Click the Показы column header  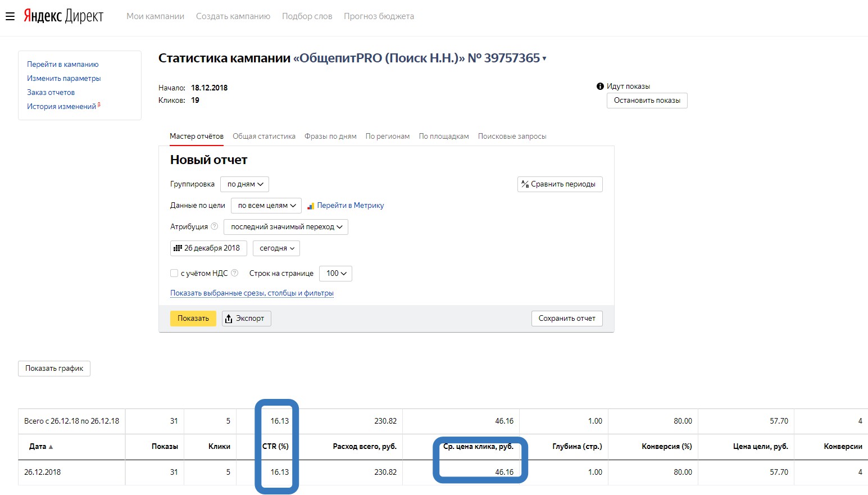click(165, 447)
